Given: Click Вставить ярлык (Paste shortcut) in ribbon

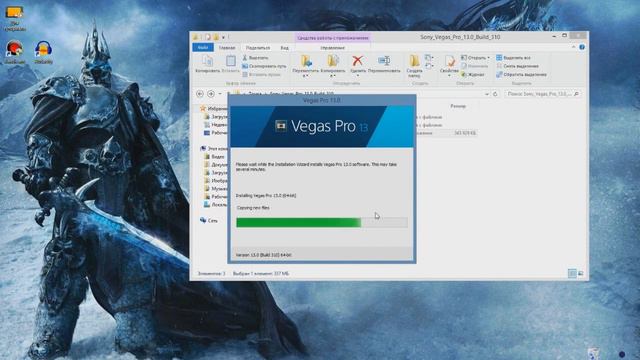Looking at the screenshot, I should [261, 75].
